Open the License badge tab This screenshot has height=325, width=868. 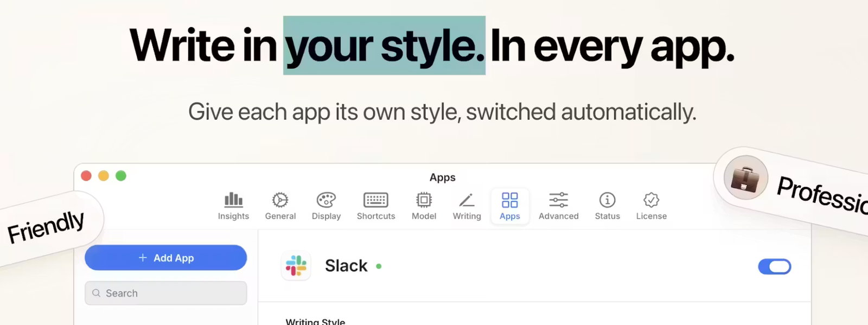[x=651, y=206]
